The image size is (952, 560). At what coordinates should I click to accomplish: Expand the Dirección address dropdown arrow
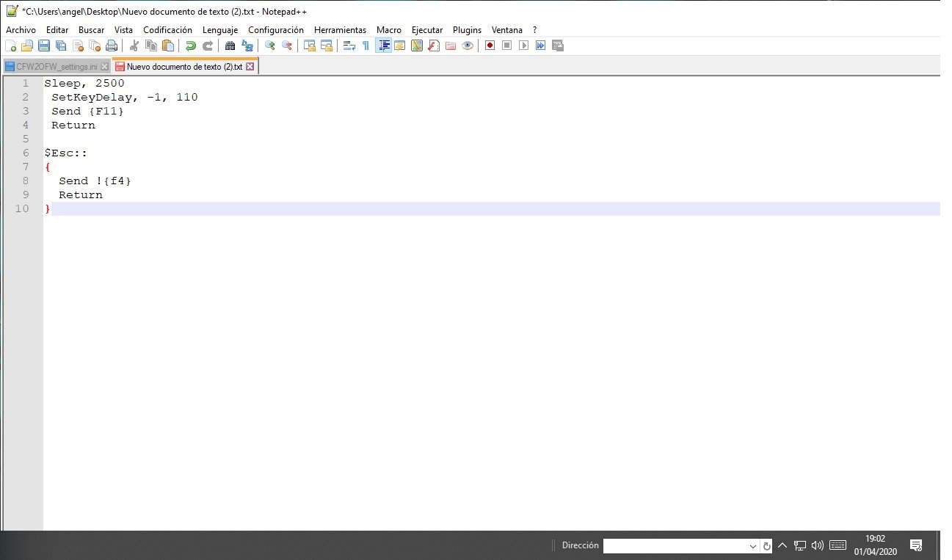[x=753, y=546]
